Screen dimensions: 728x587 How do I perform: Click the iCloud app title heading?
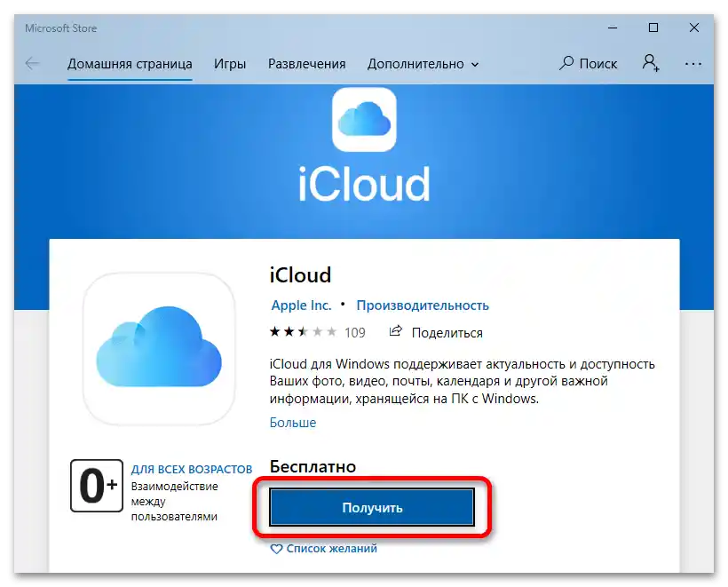300,275
